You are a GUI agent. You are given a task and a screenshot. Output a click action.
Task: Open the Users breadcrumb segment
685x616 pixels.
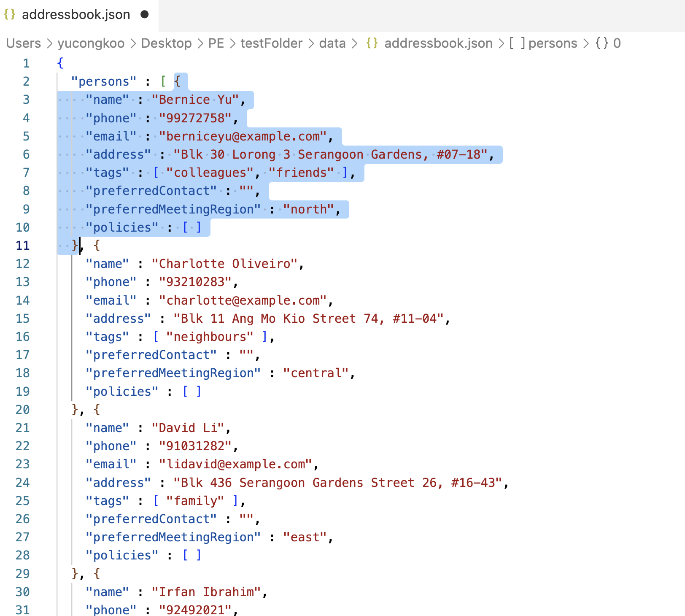[x=24, y=43]
